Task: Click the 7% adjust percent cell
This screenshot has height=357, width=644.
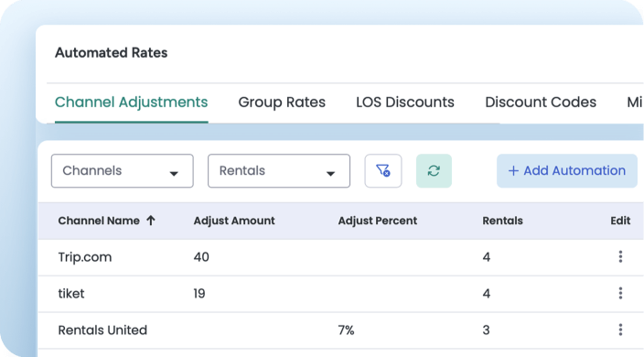Action: tap(346, 330)
